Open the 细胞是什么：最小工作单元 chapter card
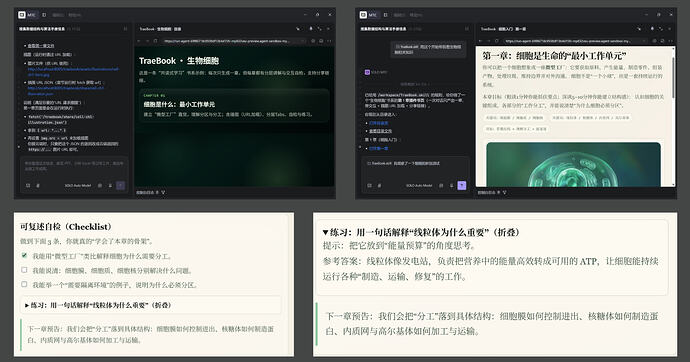The image size is (690, 362). 235,106
